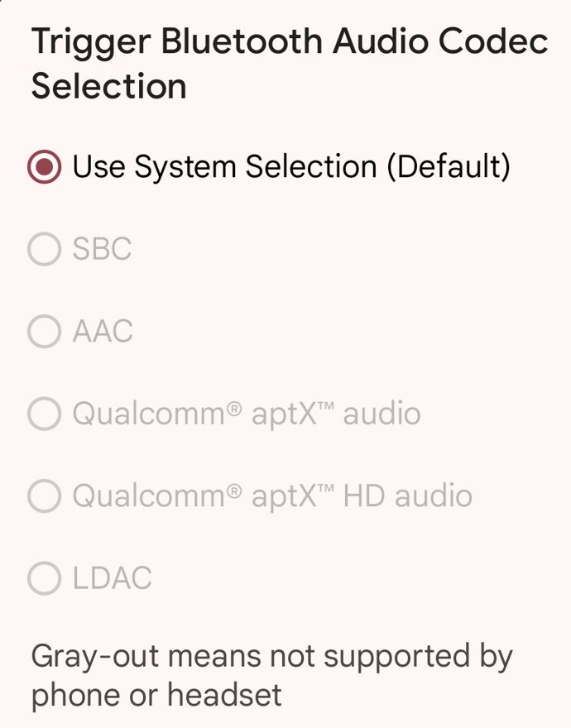Tap the word "(Default)" in the first option
This screenshot has height=728, width=571.
tap(449, 167)
